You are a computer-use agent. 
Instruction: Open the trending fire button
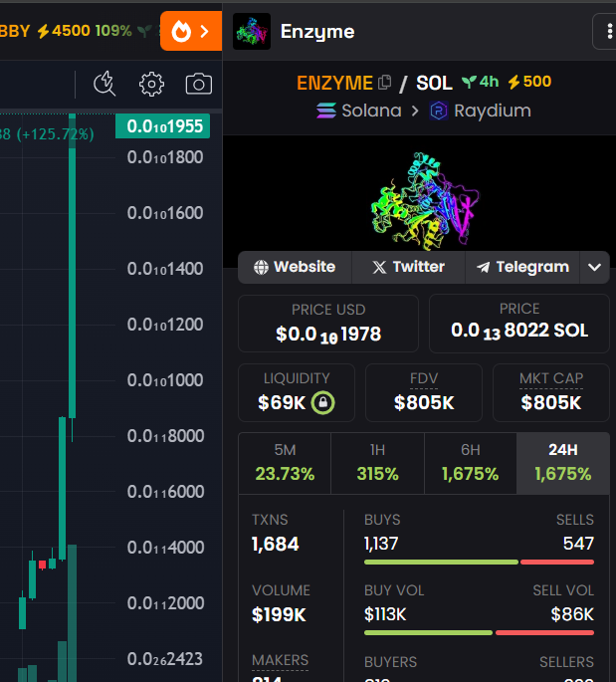coord(191,31)
